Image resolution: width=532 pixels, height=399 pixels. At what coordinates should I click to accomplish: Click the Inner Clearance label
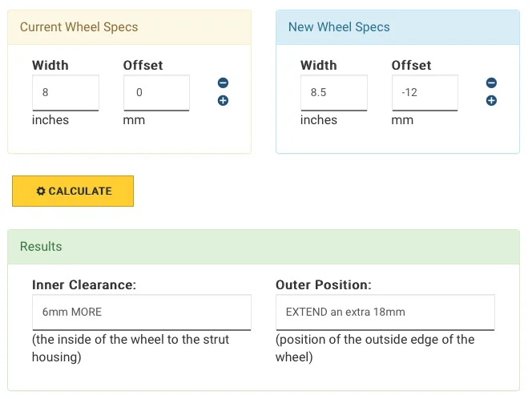pos(84,284)
